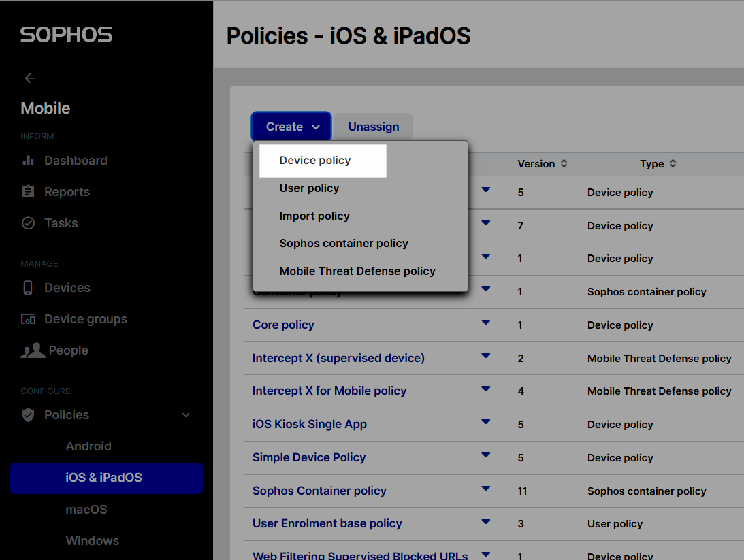This screenshot has height=560, width=744.
Task: Select the iOS & iPadOS sidebar item
Action: click(107, 478)
